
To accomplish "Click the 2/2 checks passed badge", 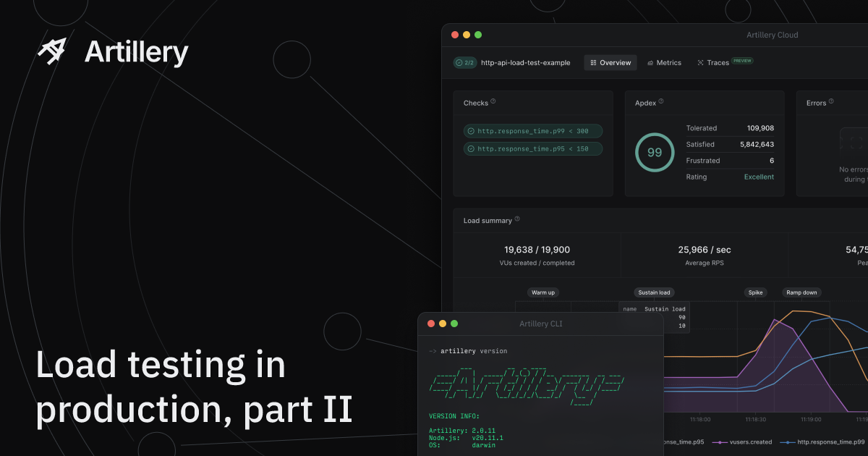I will pos(464,63).
